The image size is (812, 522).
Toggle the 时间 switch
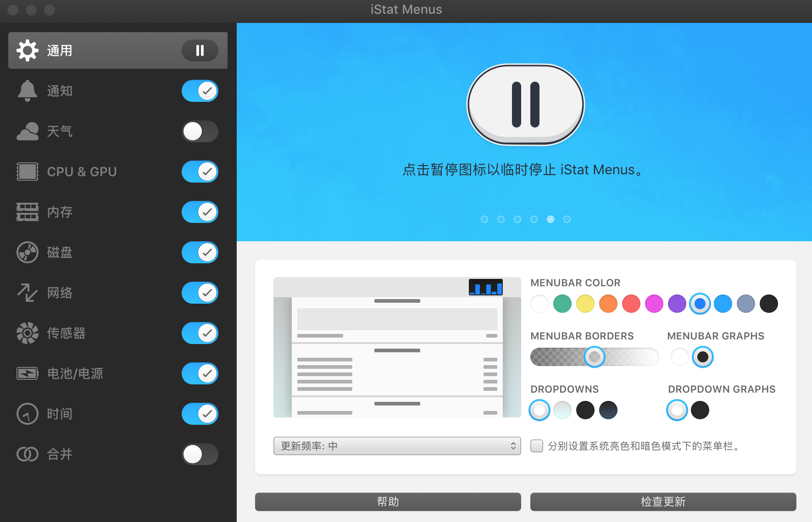pos(200,414)
